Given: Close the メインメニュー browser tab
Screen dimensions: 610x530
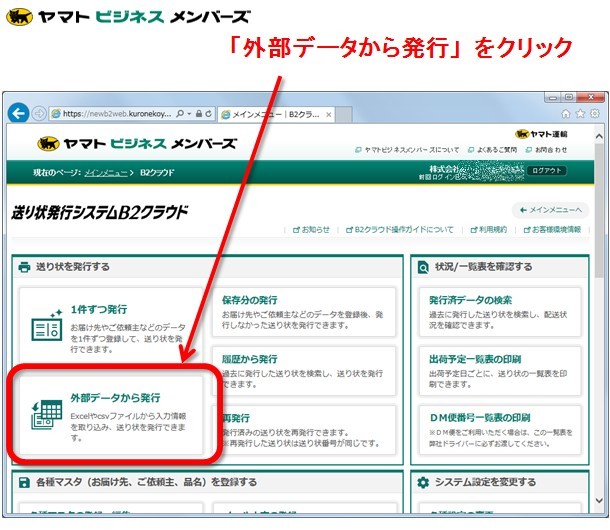Looking at the screenshot, I should click(329, 114).
